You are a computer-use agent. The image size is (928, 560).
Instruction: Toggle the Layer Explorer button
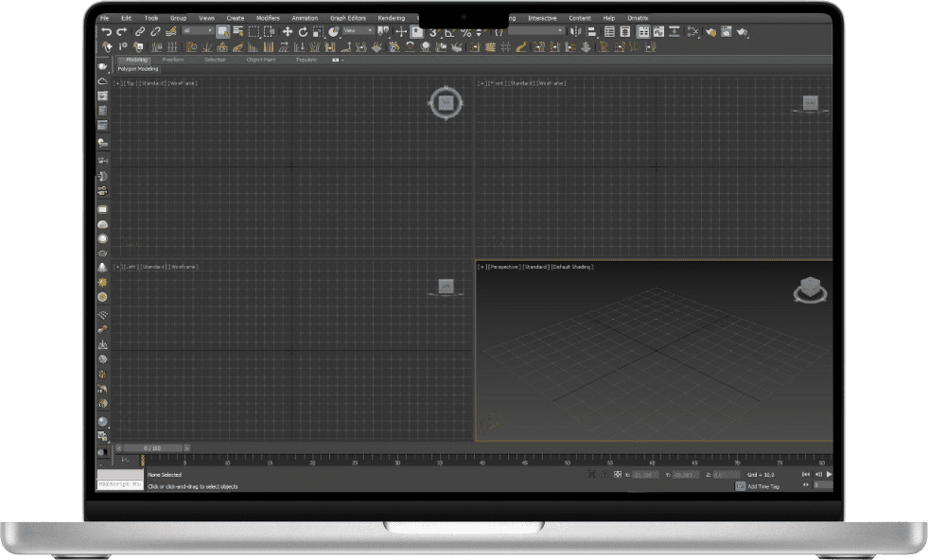point(625,31)
